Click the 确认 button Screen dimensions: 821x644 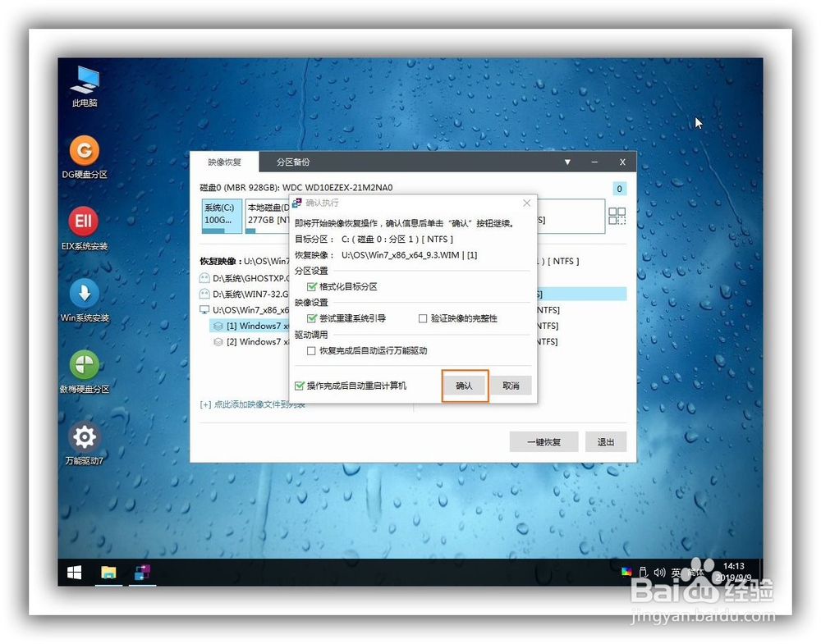pyautogui.click(x=465, y=386)
